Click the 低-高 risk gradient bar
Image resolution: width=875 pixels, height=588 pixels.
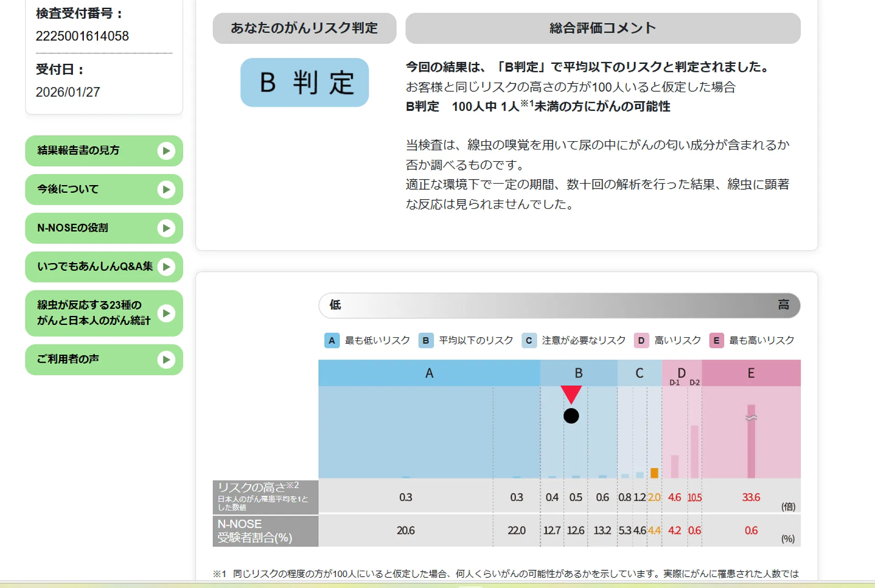(559, 305)
